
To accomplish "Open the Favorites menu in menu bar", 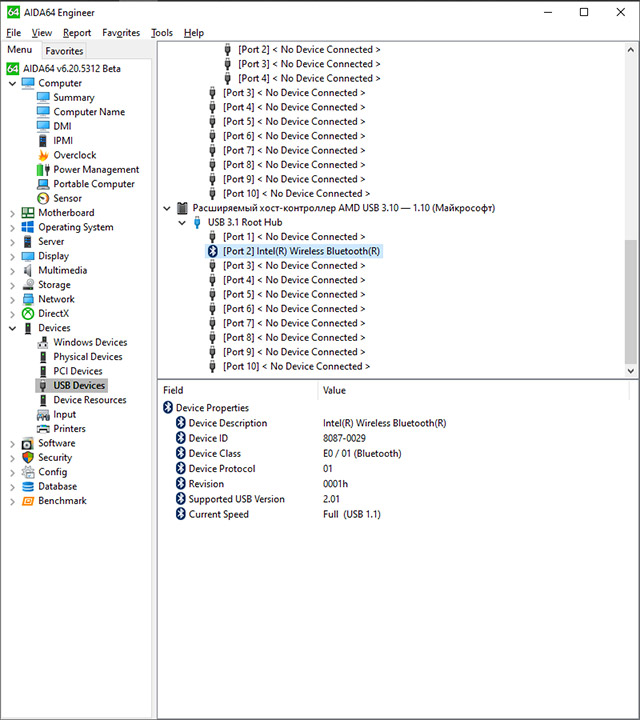I will pos(121,33).
